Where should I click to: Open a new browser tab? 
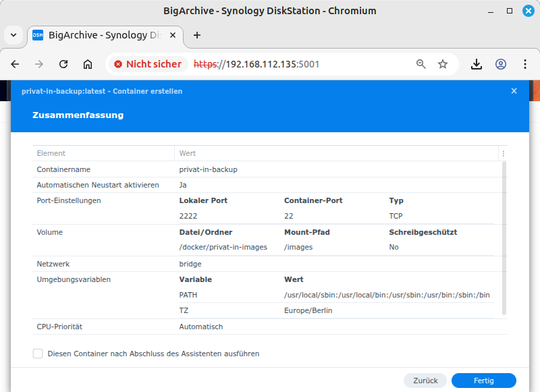[x=197, y=35]
